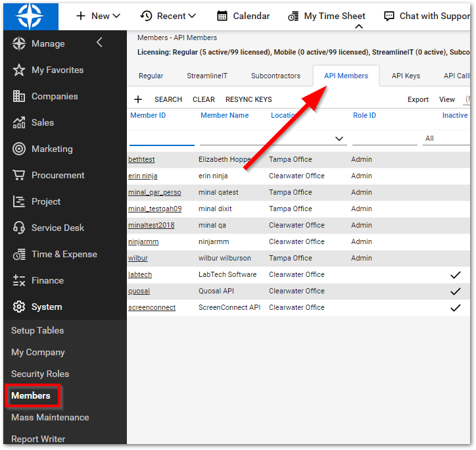The image size is (476, 450).
Task: Click the Sales chart icon in sidebar
Action: [x=19, y=122]
